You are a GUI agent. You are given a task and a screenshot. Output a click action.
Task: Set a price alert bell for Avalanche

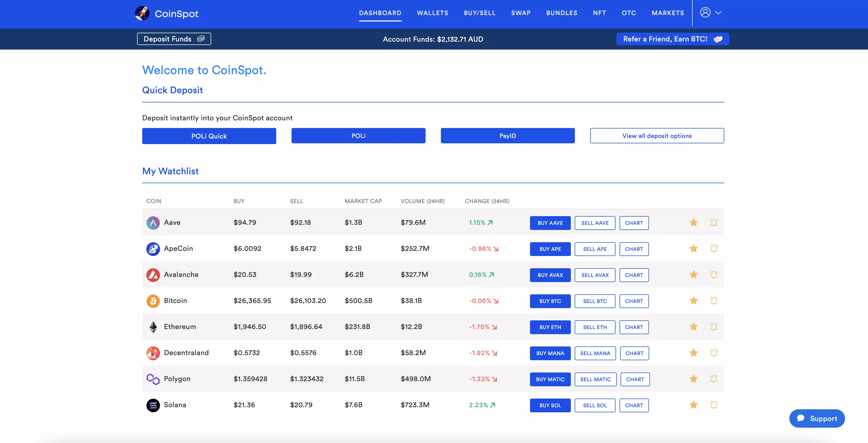714,274
